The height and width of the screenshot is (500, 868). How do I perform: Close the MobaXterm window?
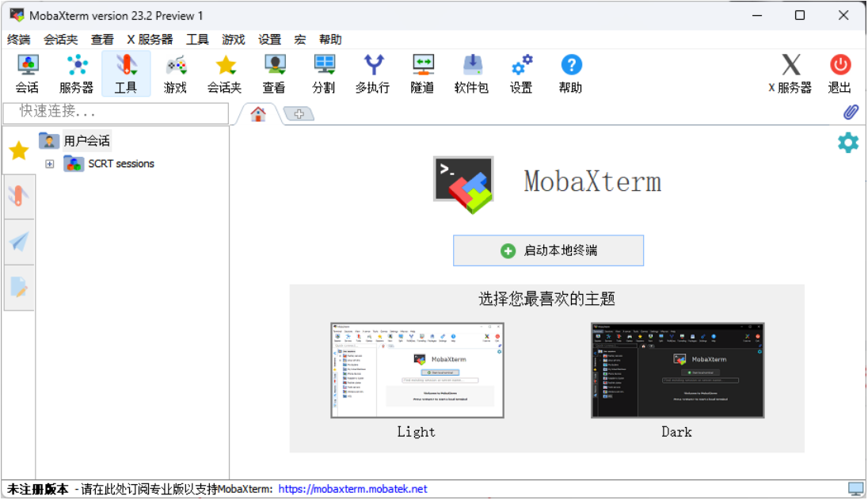(x=843, y=16)
